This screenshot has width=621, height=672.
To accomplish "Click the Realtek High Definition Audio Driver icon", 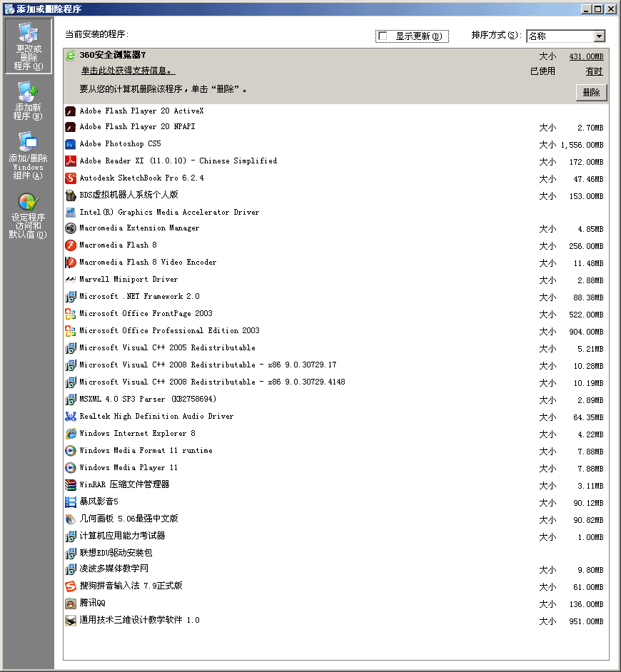I will 71,417.
